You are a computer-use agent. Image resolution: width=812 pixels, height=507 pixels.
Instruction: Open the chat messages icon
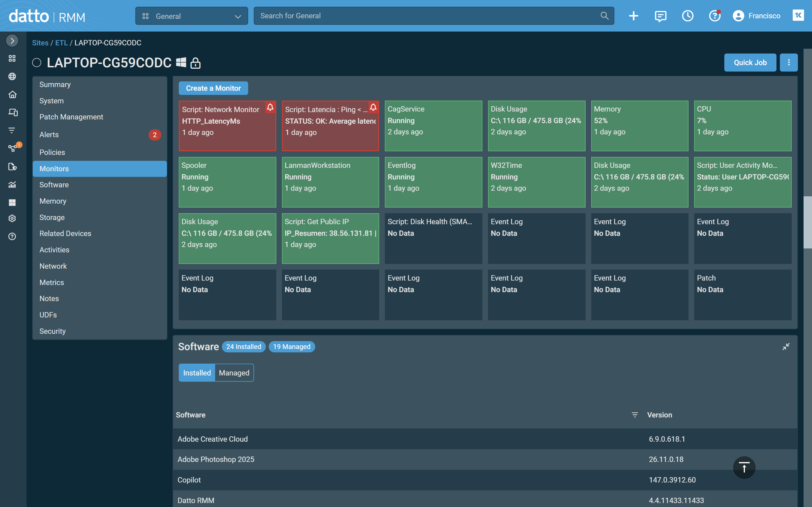[x=660, y=16]
